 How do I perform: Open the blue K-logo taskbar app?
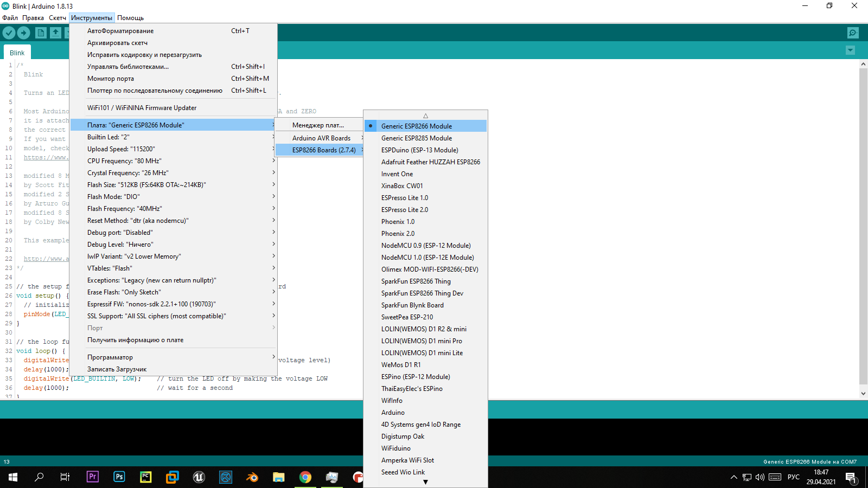click(x=226, y=477)
